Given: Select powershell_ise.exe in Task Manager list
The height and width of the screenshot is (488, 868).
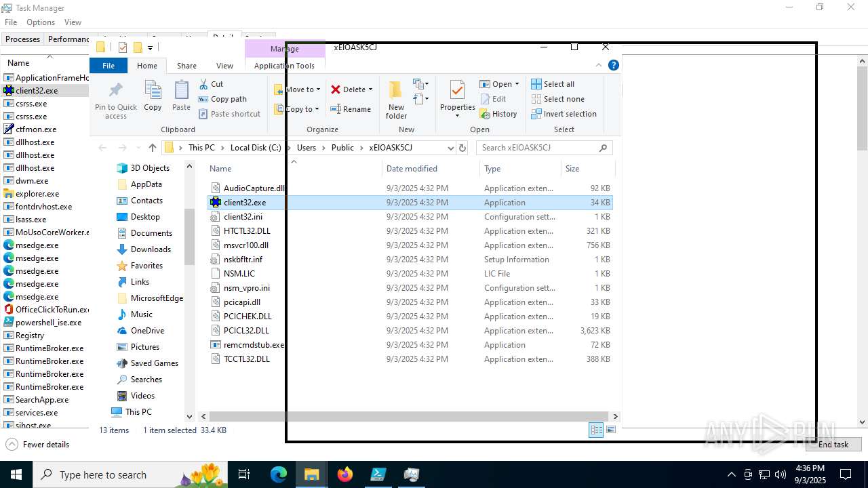Looking at the screenshot, I should [x=48, y=323].
